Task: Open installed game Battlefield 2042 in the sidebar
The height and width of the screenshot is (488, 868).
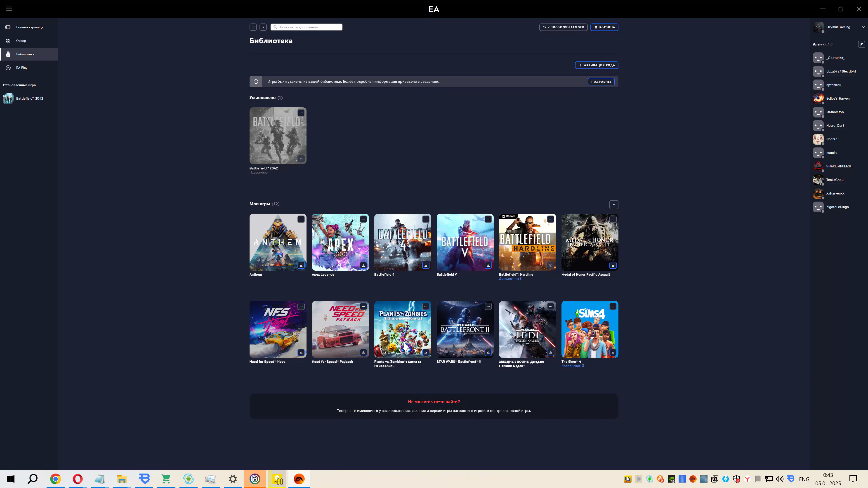Action: tap(29, 98)
